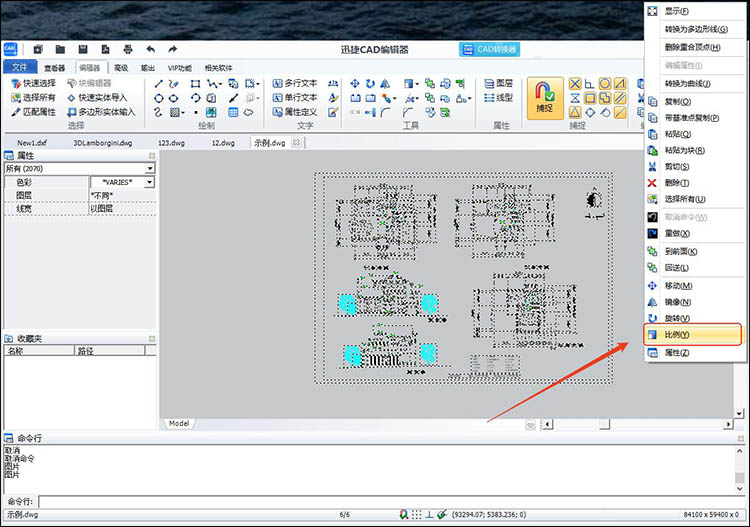
Task: Open the 文件 menu tab
Action: (x=20, y=67)
